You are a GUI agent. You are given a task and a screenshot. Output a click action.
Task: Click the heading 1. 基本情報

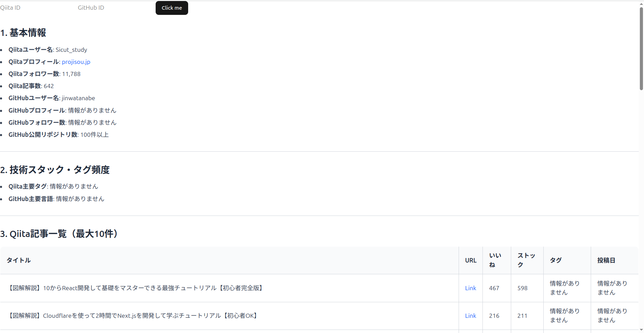pos(24,32)
